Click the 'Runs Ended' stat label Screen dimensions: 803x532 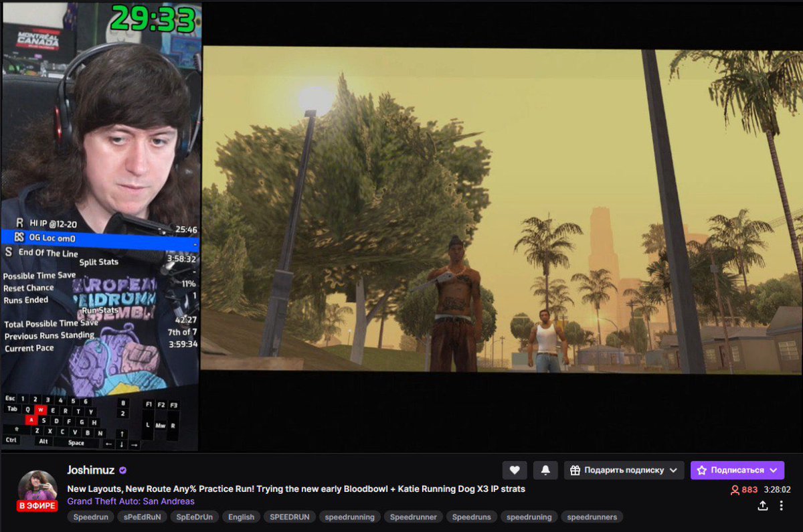[x=26, y=300]
